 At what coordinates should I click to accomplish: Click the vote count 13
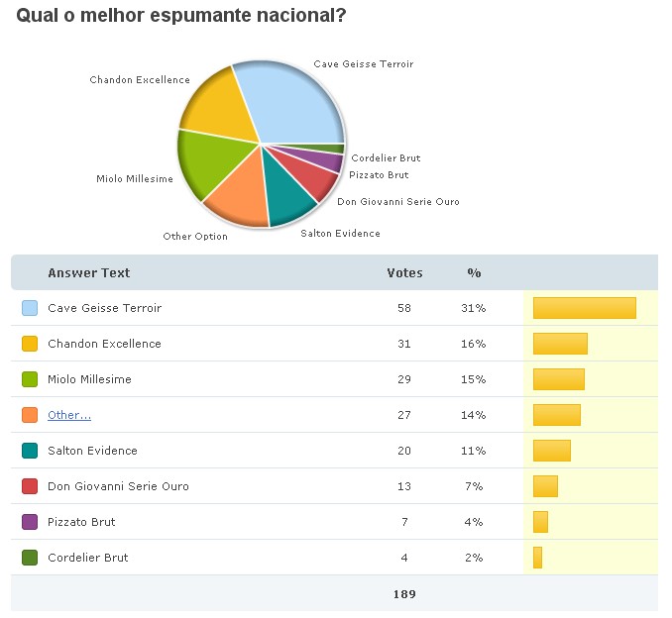click(404, 486)
